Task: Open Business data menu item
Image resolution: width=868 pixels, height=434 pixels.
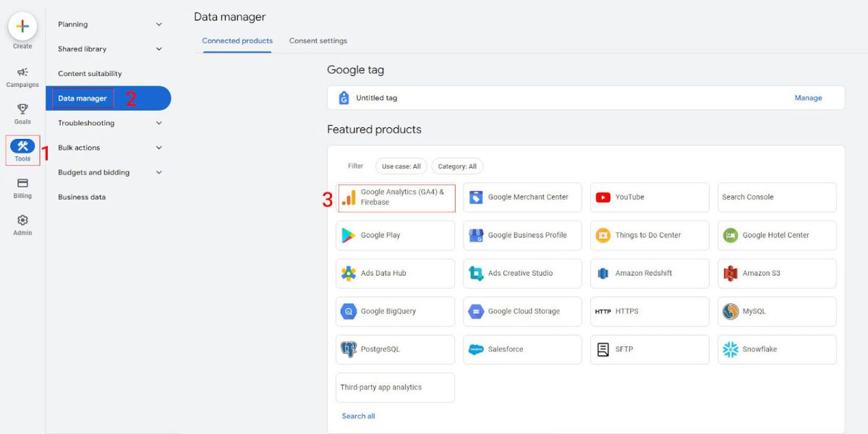Action: (x=82, y=197)
